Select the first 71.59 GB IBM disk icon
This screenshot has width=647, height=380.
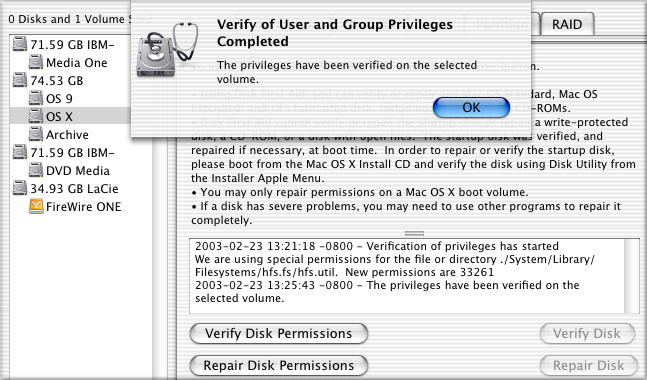point(20,44)
